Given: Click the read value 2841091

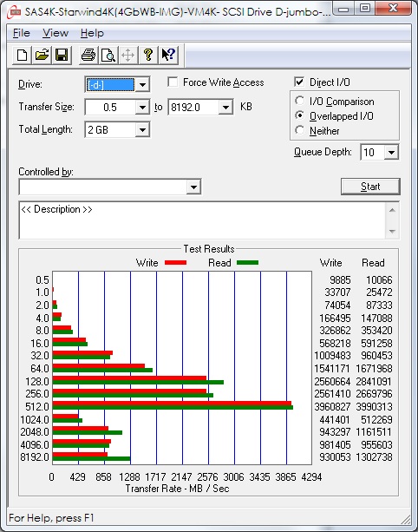Looking at the screenshot, I should click(375, 381).
